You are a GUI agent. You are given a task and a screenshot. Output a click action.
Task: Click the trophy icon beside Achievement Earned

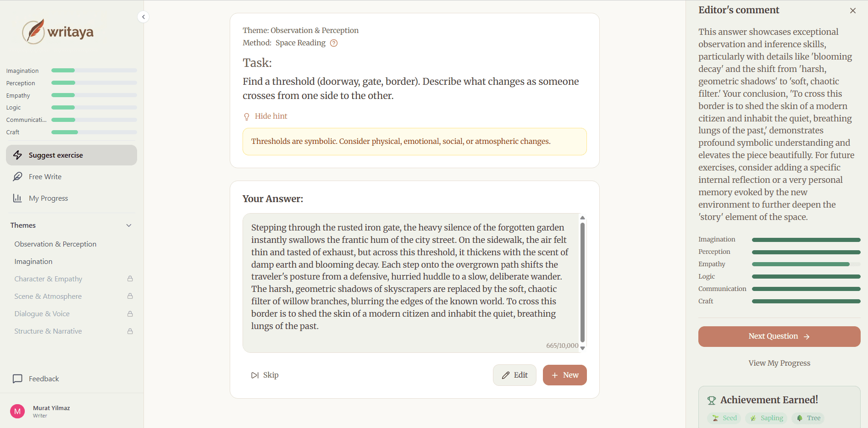712,400
